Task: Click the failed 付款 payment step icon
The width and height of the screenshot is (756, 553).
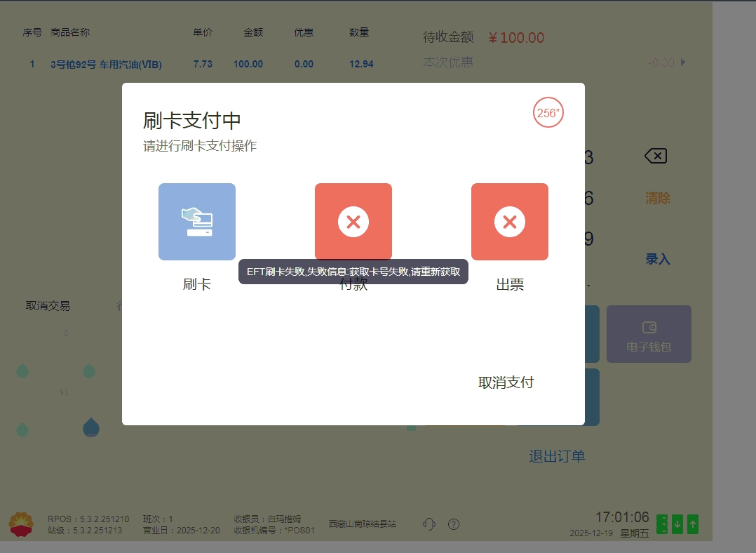Action: click(x=353, y=222)
